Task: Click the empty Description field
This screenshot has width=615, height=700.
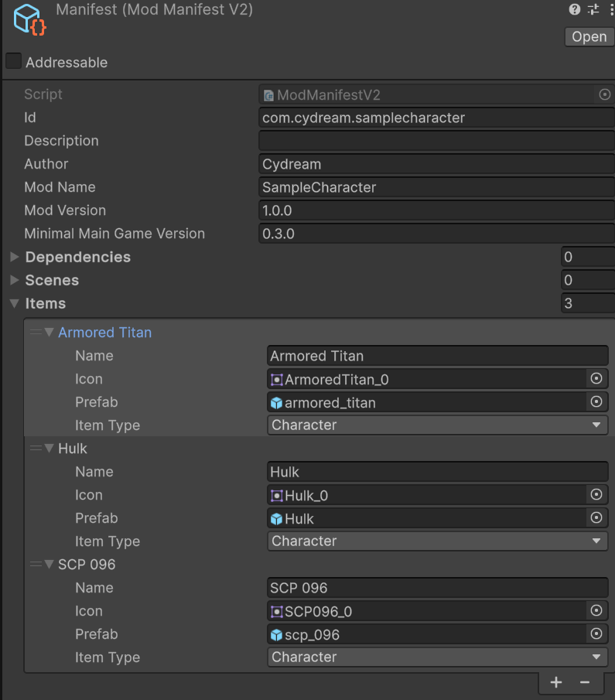Action: pyautogui.click(x=437, y=141)
